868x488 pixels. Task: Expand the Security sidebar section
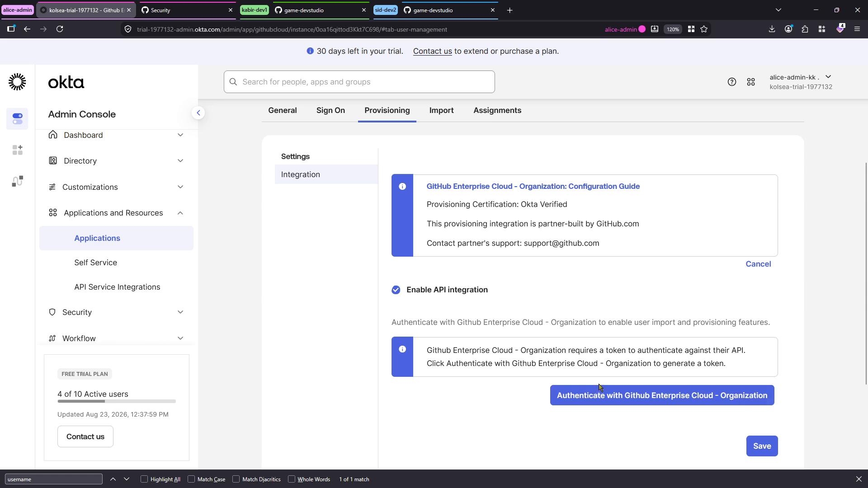click(116, 312)
